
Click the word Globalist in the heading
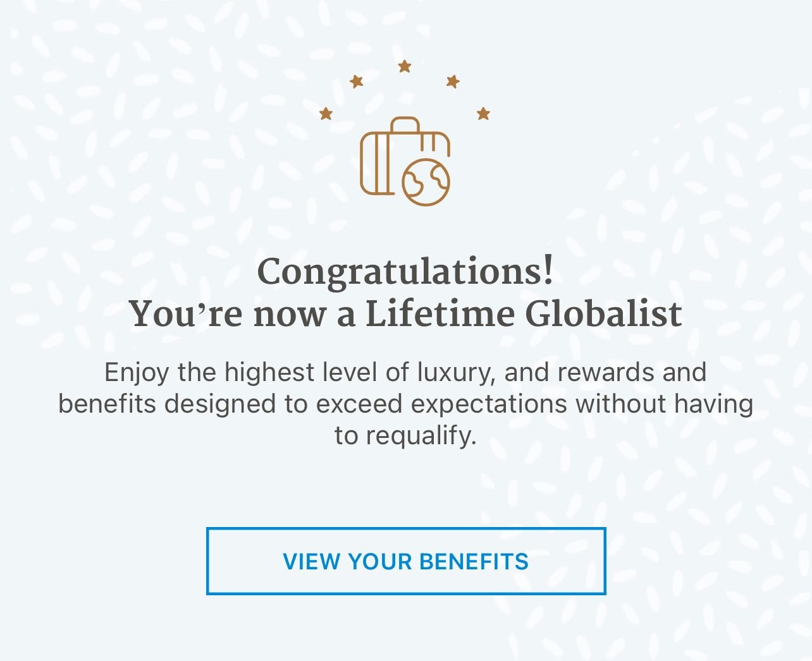(x=604, y=314)
